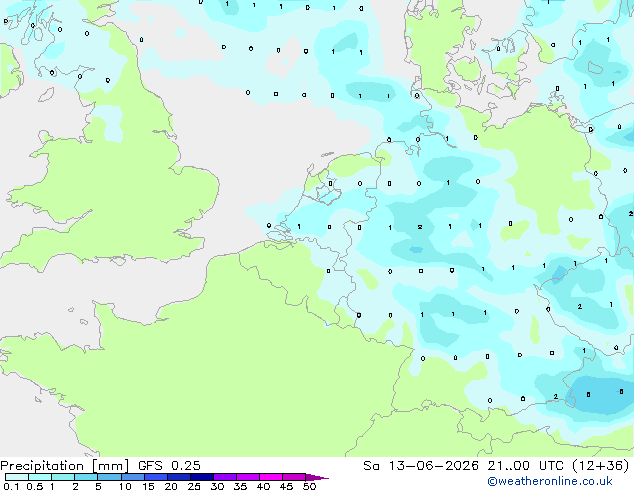
Task: Click the 45–50 mm dark magenta legend swatch
Action: (294, 477)
